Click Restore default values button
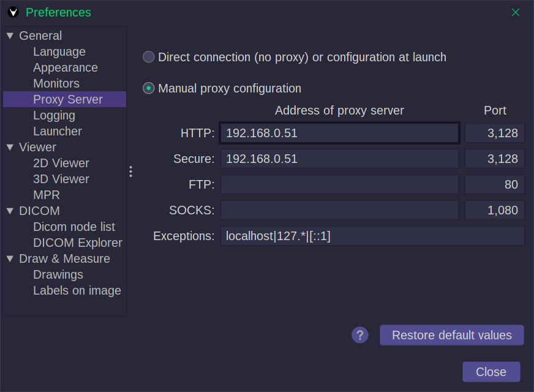 coord(451,335)
